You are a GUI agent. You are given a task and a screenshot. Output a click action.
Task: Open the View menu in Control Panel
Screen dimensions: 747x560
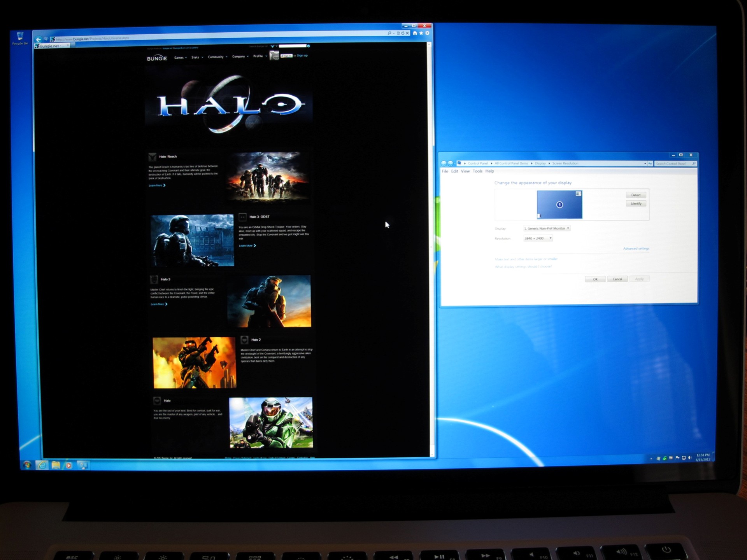click(x=465, y=171)
